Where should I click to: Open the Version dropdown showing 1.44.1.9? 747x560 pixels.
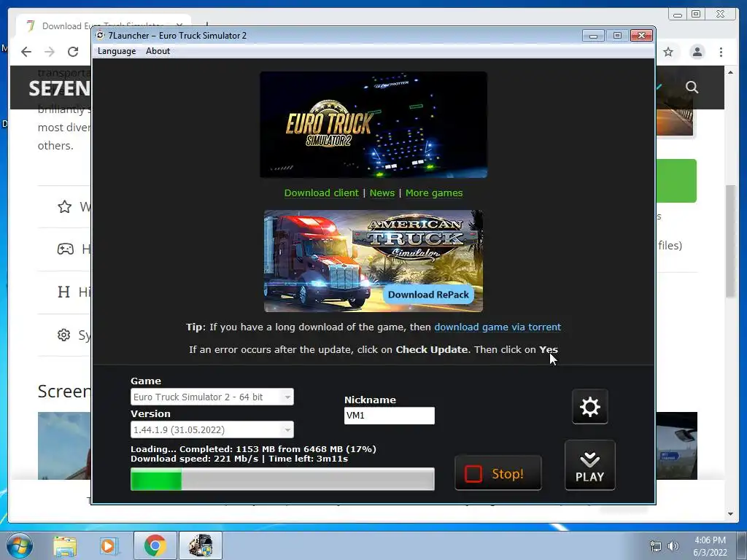tap(212, 429)
